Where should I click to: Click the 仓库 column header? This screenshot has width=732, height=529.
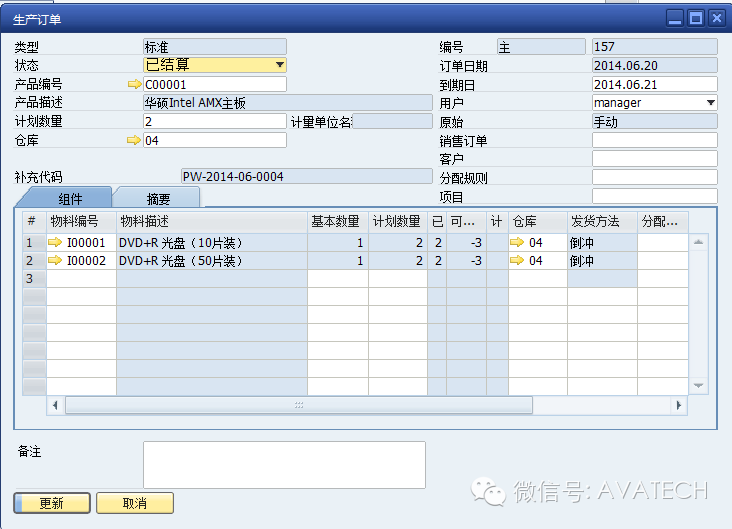pos(538,221)
